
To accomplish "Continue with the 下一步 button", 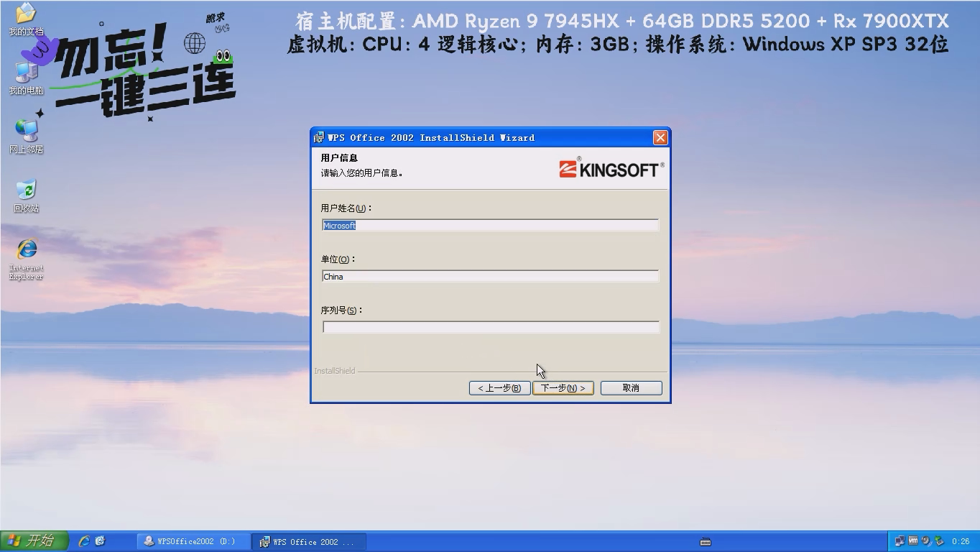I will coord(563,388).
